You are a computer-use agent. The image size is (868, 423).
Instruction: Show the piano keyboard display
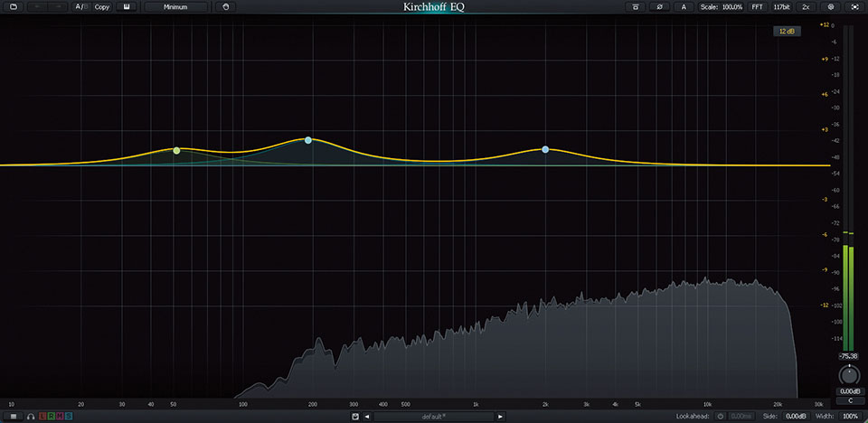tap(127, 7)
